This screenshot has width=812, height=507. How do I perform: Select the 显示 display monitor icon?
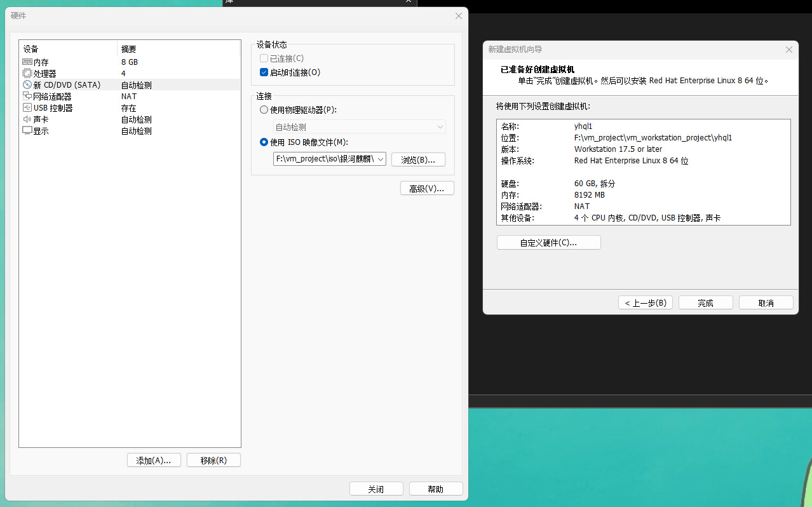27,131
